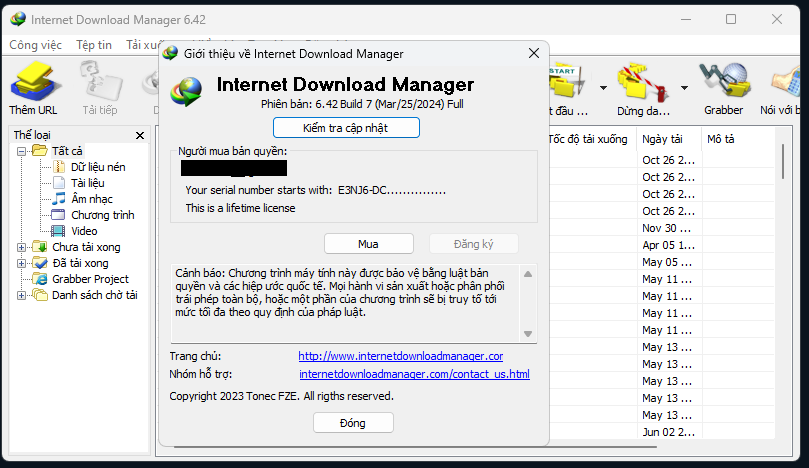Click the Mua button
The image size is (809, 468).
click(368, 244)
